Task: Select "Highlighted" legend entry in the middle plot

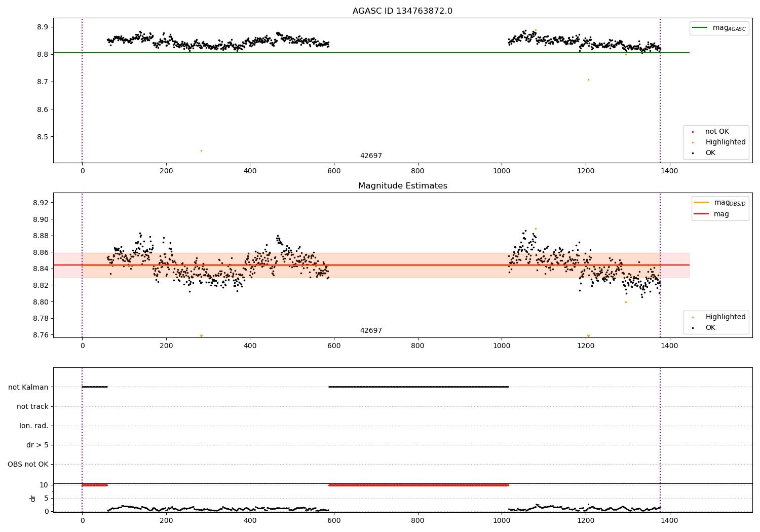Action: click(x=725, y=317)
